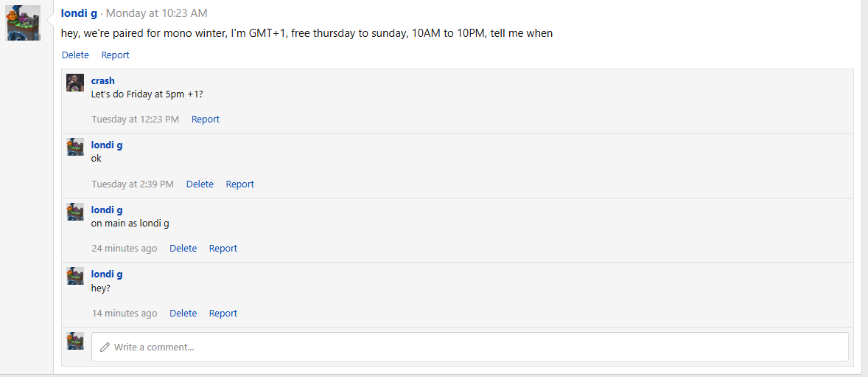
Task: Report the 'on main as londi g' comment
Action: click(223, 249)
